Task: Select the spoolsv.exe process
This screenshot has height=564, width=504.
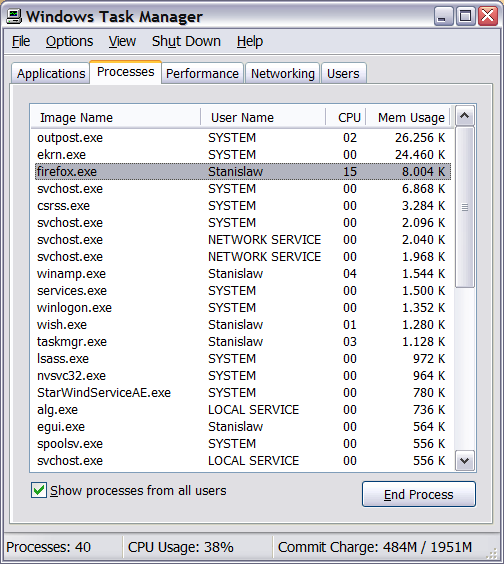Action: point(243,444)
